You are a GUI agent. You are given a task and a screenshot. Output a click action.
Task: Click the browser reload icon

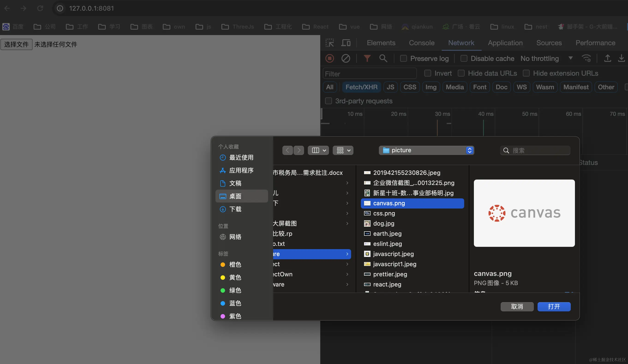(x=40, y=8)
